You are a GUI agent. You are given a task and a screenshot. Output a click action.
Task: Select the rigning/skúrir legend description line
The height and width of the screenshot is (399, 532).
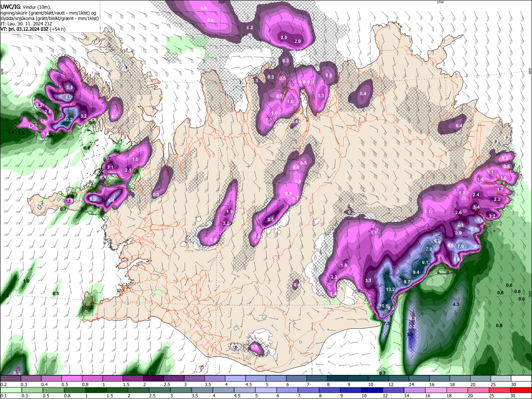[48, 12]
